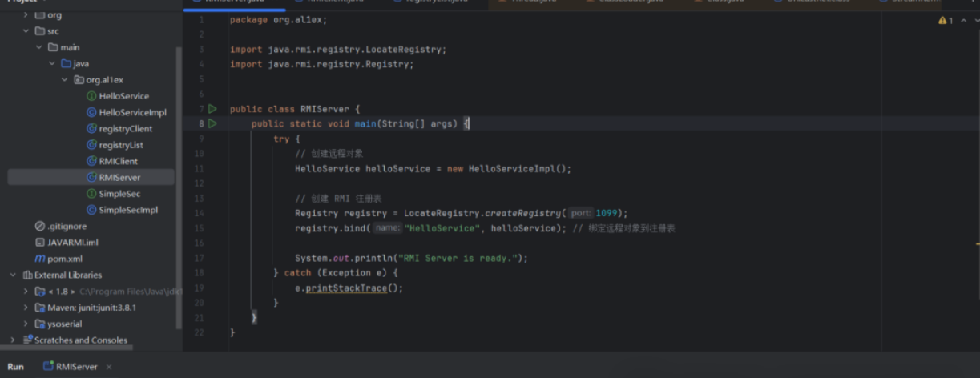Collapse the java source folder
The height and width of the screenshot is (378, 980).
52,63
